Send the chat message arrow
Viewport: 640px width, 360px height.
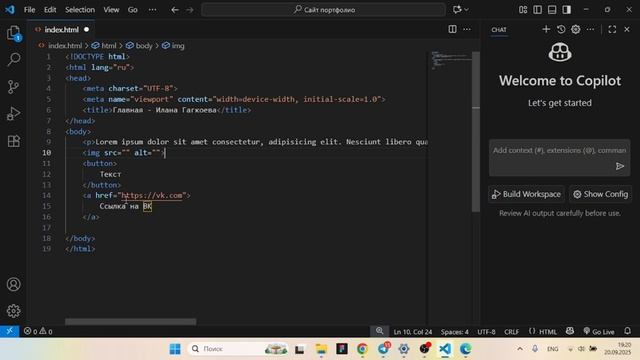[620, 166]
